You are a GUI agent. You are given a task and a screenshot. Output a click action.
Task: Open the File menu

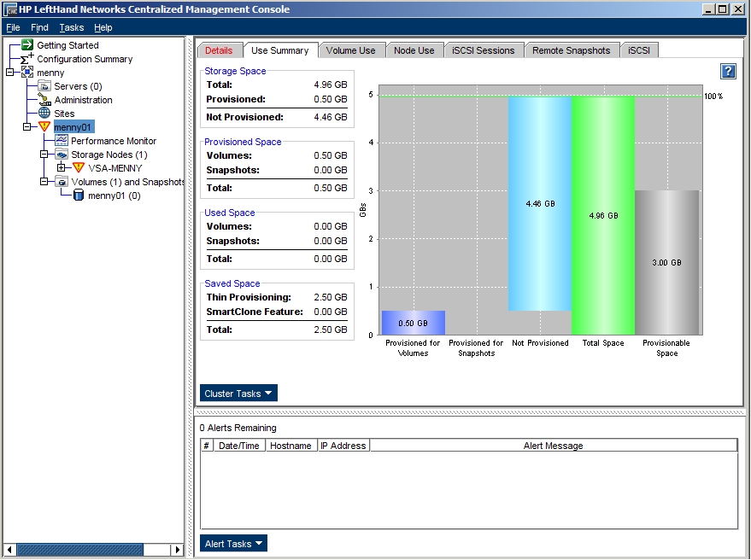[13, 28]
